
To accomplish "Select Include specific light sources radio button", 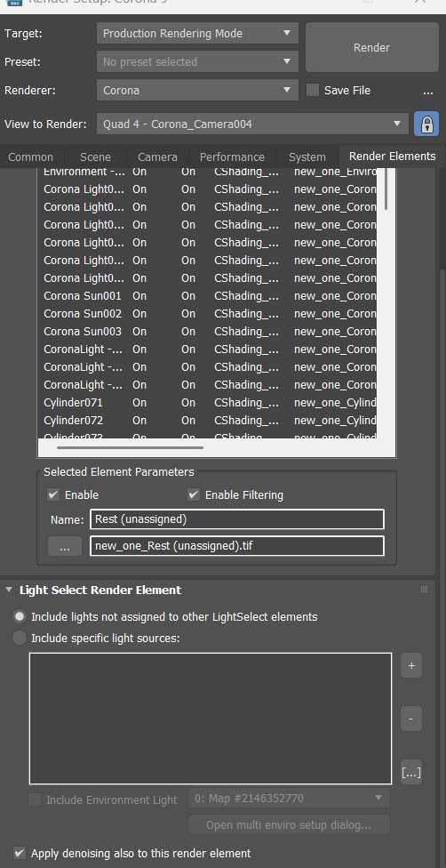I will coord(20,639).
